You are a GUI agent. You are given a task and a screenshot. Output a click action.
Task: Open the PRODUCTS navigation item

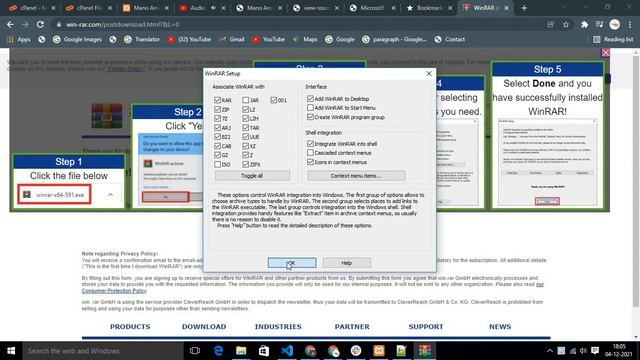coord(130,327)
